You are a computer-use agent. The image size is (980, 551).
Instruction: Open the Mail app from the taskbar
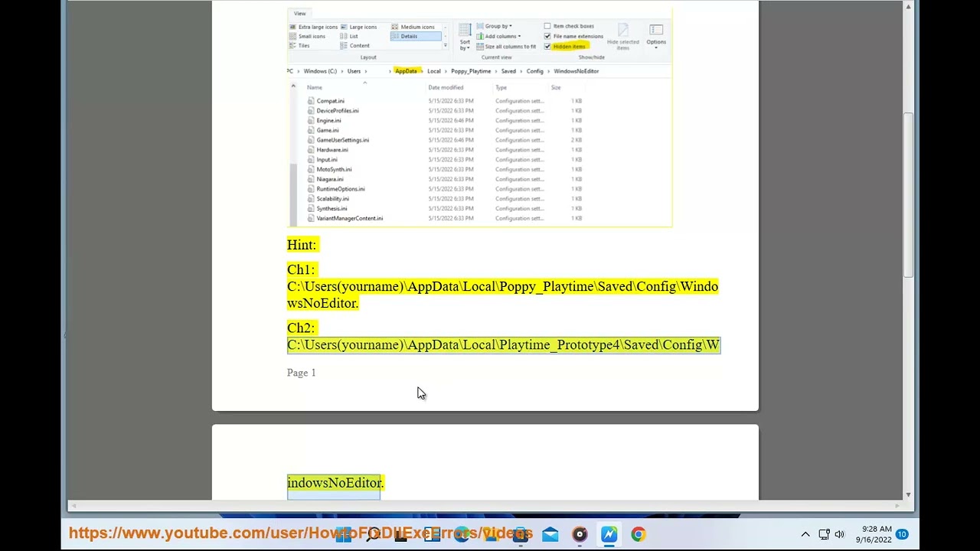550,534
